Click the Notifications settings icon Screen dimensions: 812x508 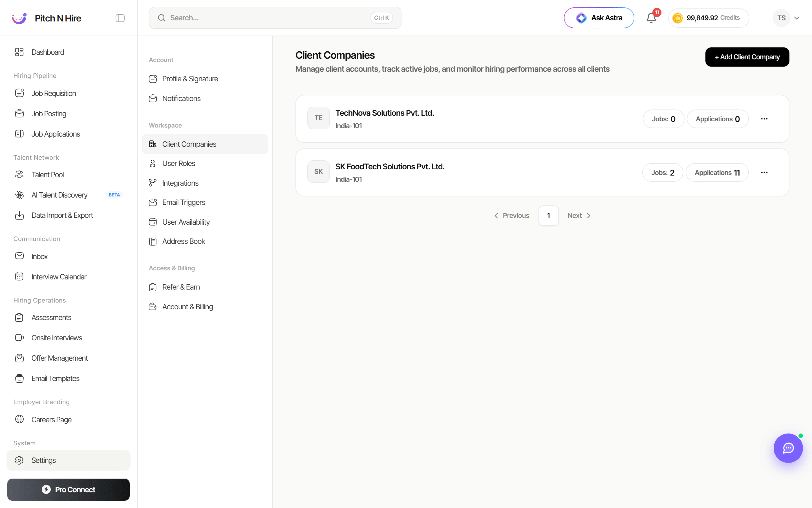[x=153, y=98]
